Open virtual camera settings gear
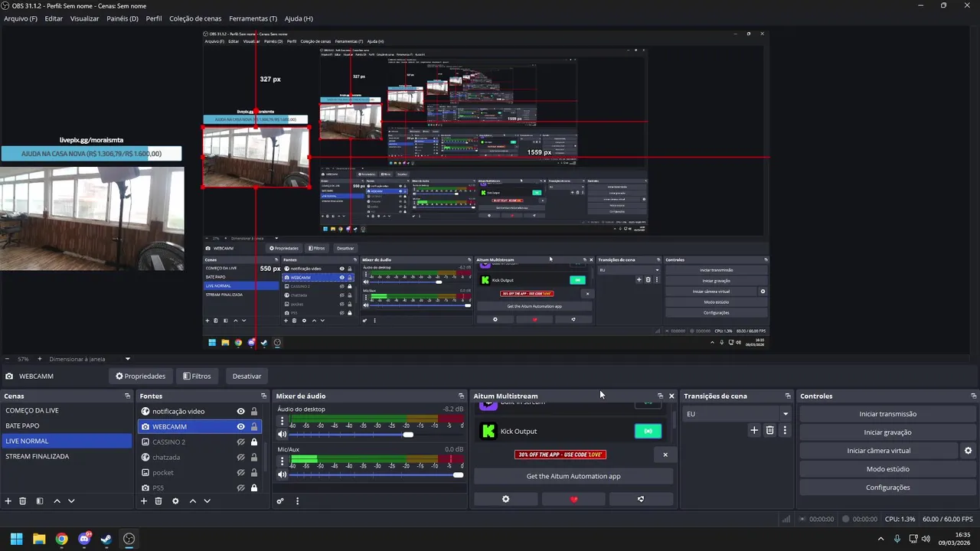The height and width of the screenshot is (551, 980). click(x=968, y=451)
